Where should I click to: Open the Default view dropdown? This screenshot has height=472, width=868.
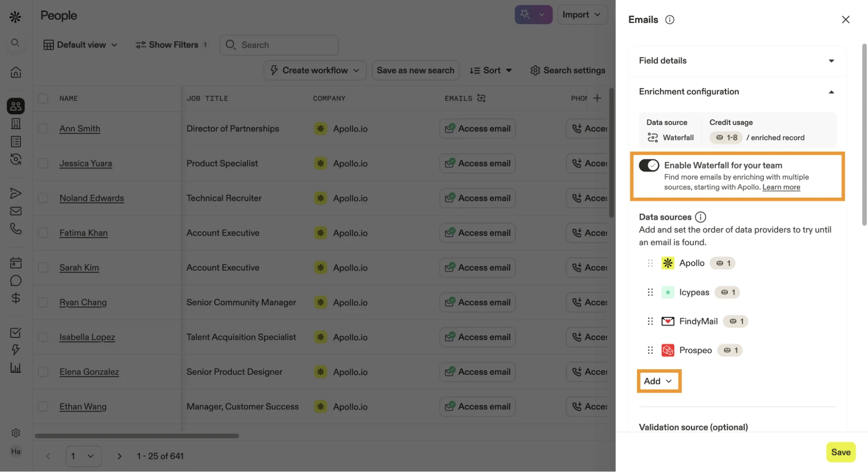pyautogui.click(x=80, y=45)
